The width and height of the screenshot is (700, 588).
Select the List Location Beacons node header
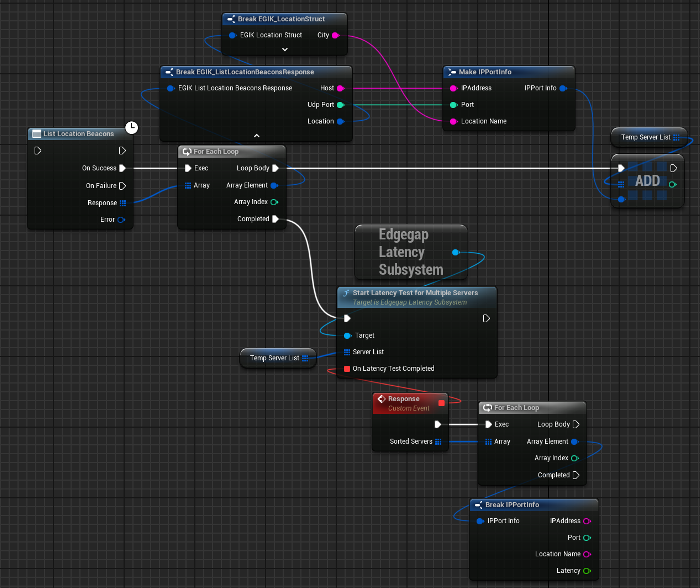click(x=80, y=134)
